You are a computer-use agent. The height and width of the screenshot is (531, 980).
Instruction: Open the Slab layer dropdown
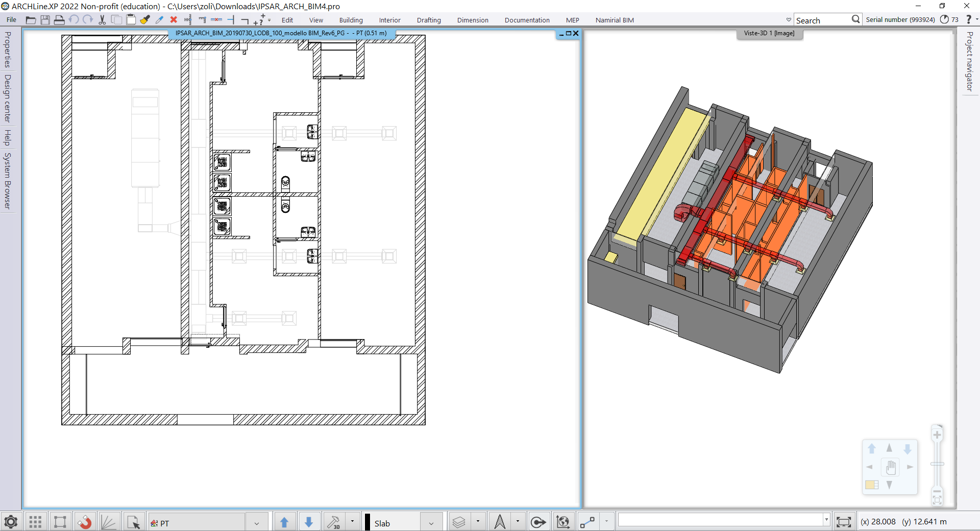(431, 523)
